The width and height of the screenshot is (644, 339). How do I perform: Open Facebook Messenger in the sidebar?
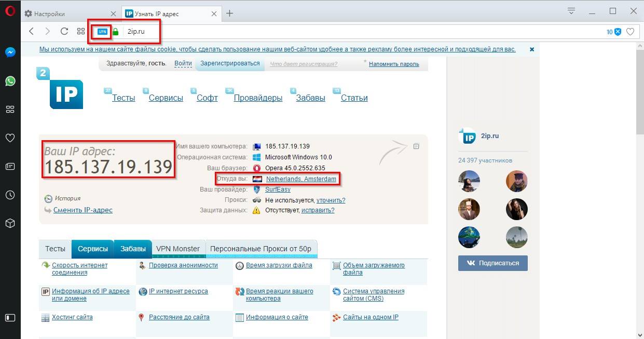coord(10,52)
